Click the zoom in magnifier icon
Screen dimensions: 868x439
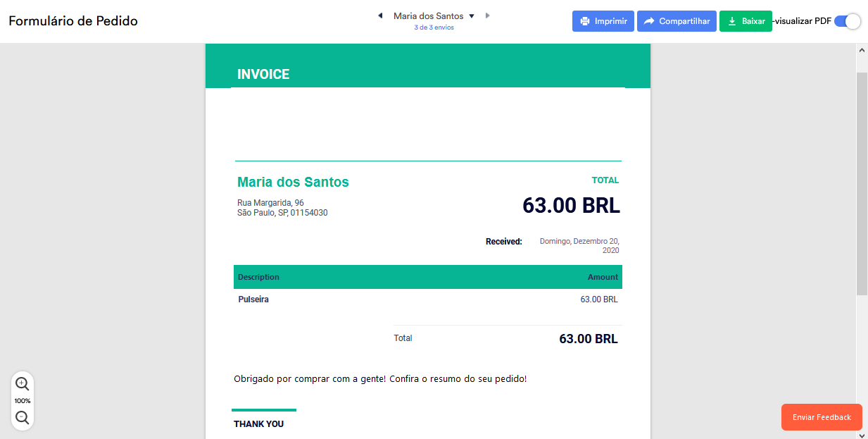[x=22, y=383]
